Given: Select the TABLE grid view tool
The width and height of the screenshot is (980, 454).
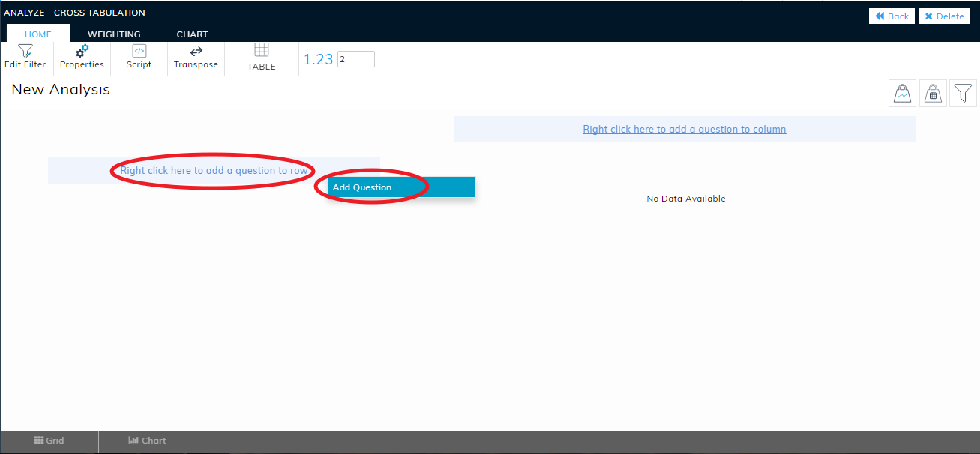Looking at the screenshot, I should pyautogui.click(x=262, y=58).
